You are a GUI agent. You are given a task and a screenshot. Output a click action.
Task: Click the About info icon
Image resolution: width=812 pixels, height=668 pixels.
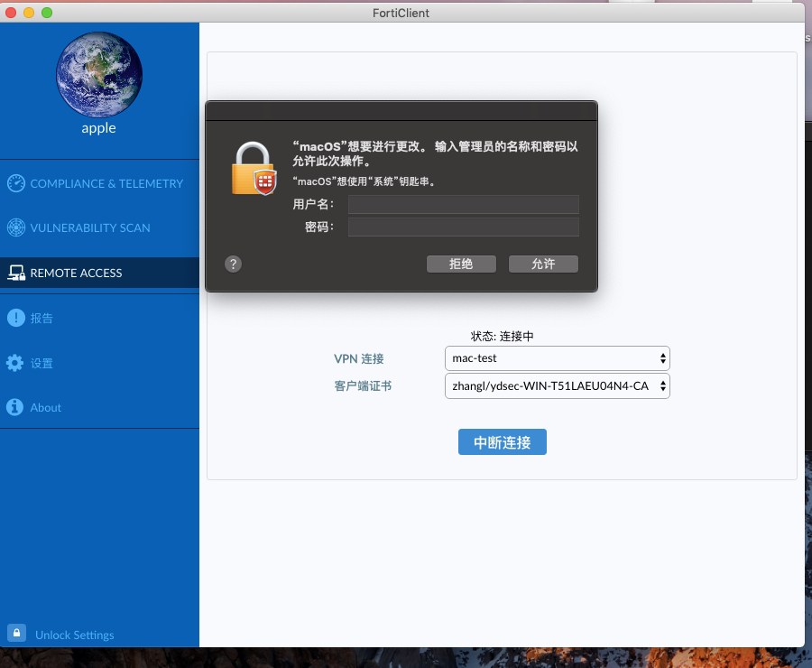[15, 407]
